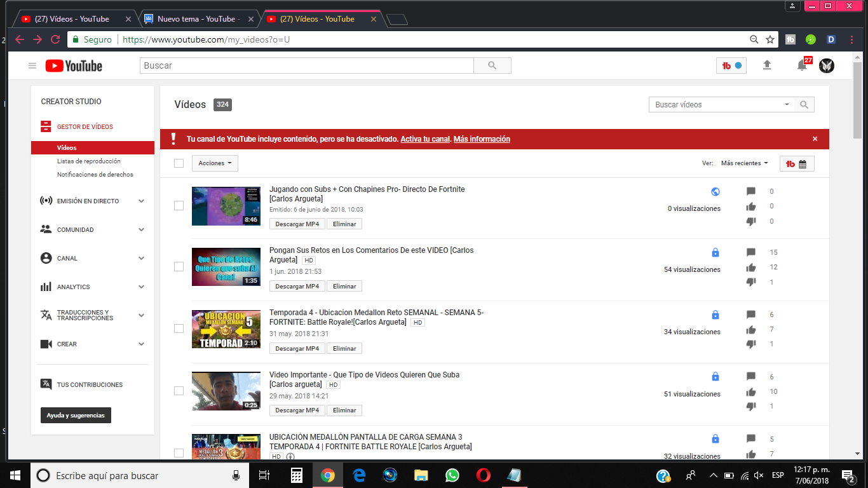Open the Jugando con Subs video thumbnail
The height and width of the screenshot is (488, 868).
pyautogui.click(x=226, y=206)
